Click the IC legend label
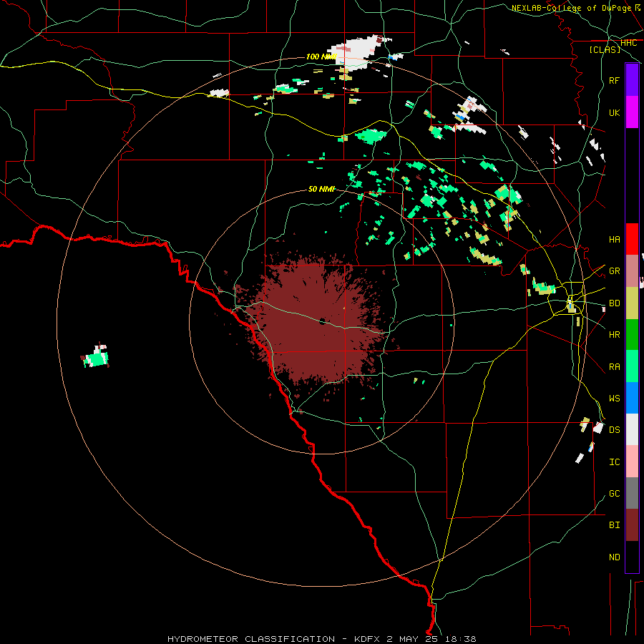The image size is (644, 644). coord(614,462)
